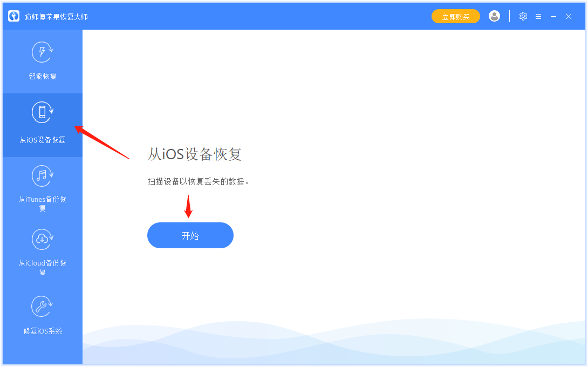Select the 智能恢复 lightning bolt icon

[42, 52]
